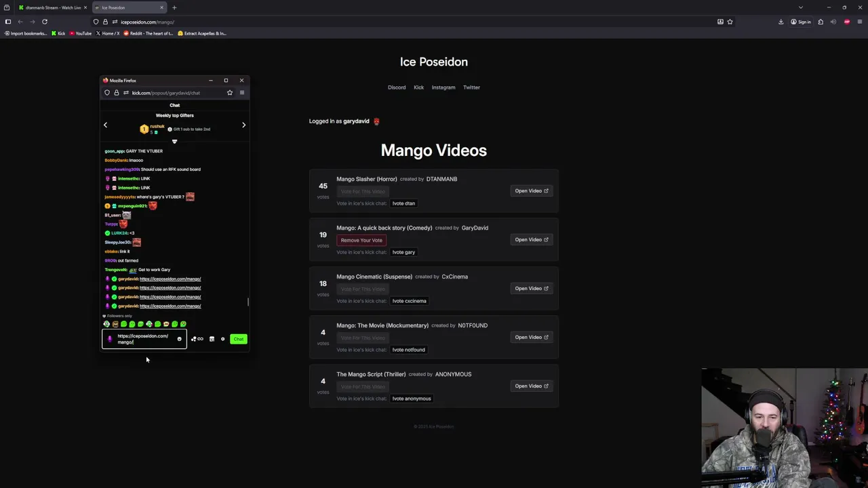Open the chat settings gear
Image resolution: width=868 pixels, height=488 pixels.
pos(222,339)
